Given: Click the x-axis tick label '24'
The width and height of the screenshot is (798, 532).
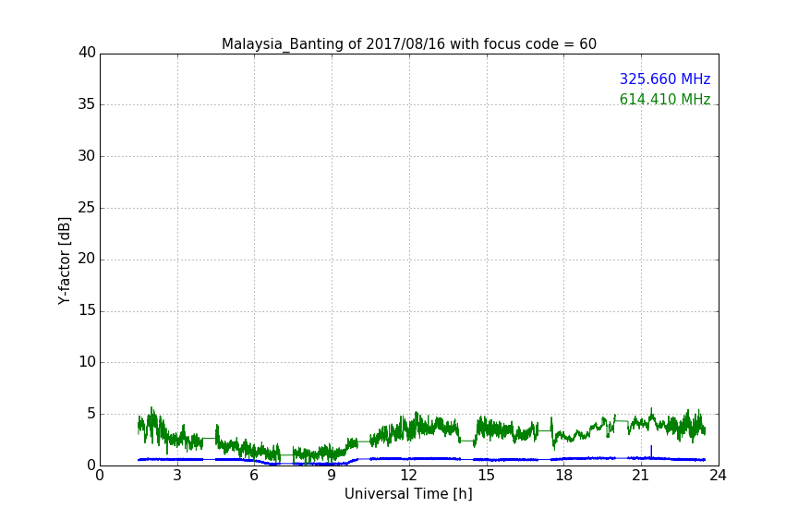Looking at the screenshot, I should click(718, 476).
